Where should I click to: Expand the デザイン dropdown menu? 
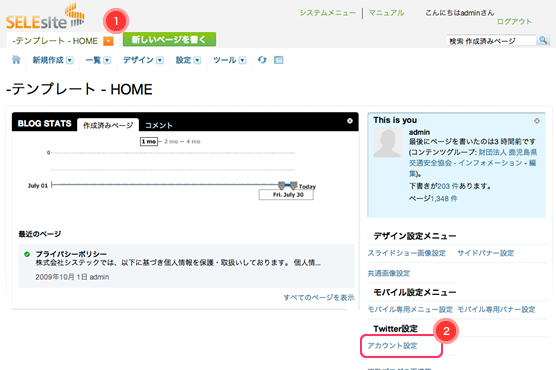click(x=160, y=60)
